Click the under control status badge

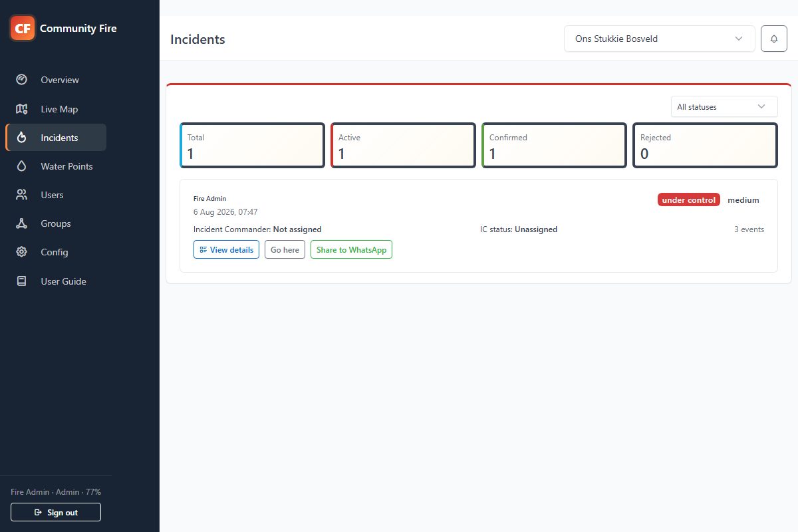tap(689, 199)
